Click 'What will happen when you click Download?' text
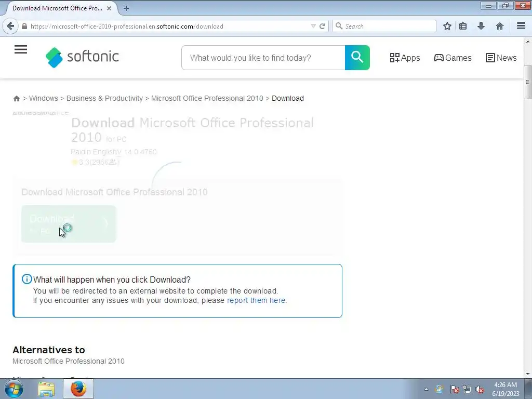 [x=112, y=280]
